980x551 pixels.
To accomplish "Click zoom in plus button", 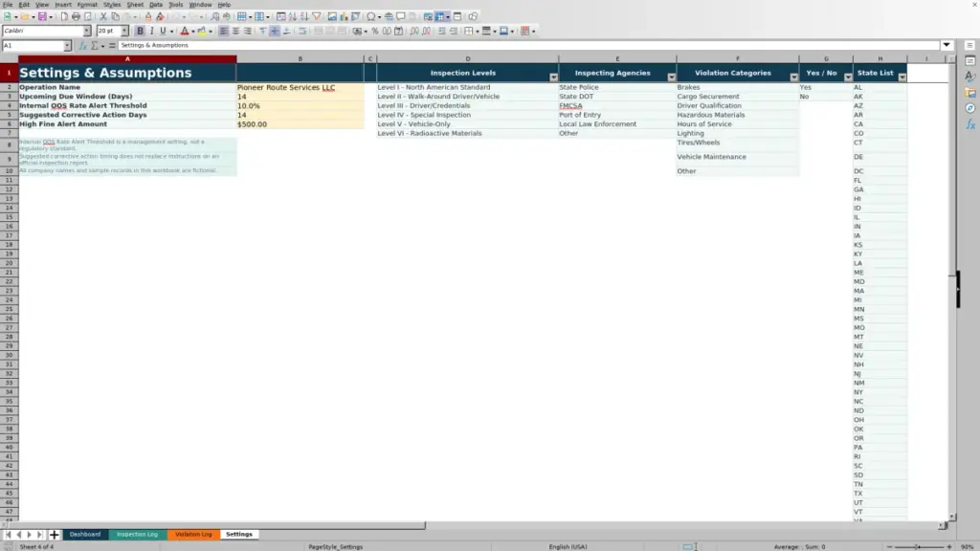I will pyautogui.click(x=949, y=547).
